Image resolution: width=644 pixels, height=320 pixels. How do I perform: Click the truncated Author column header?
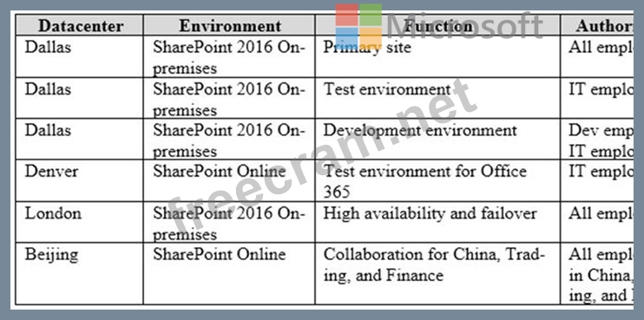coord(597,25)
